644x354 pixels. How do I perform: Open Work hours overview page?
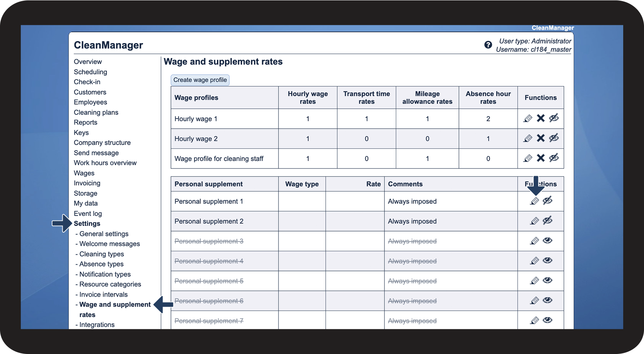point(105,163)
